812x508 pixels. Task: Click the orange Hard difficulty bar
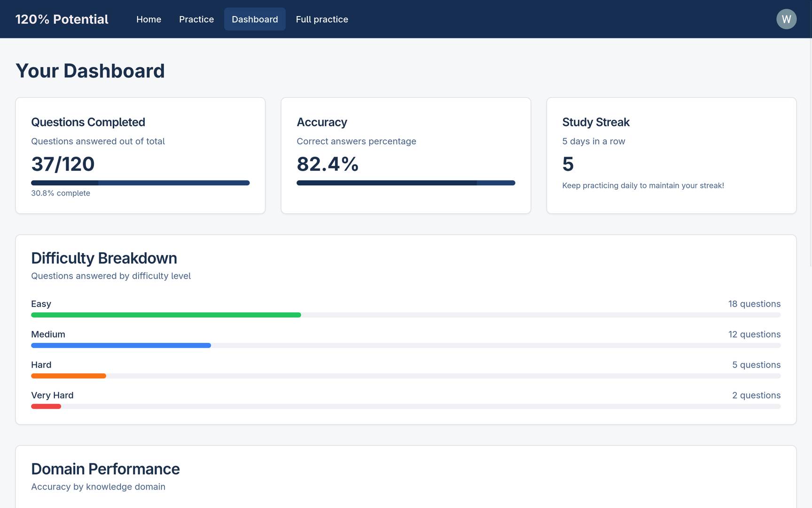coord(69,376)
